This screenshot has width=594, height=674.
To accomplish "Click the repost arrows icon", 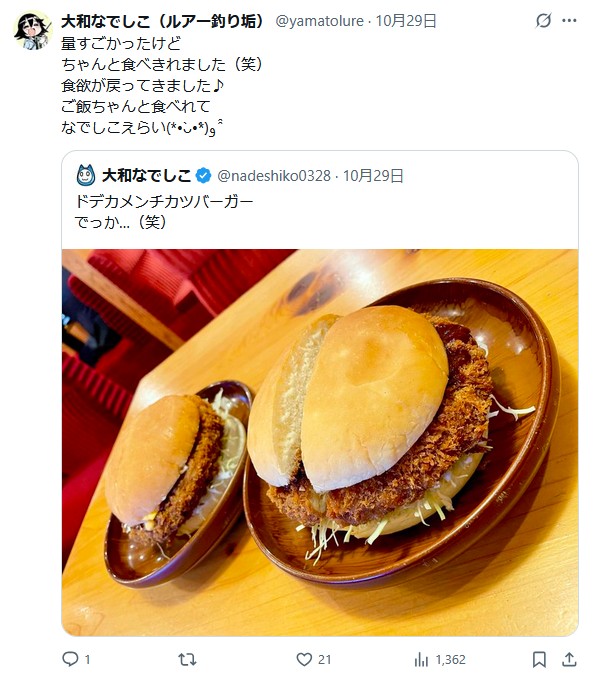I will click(187, 659).
